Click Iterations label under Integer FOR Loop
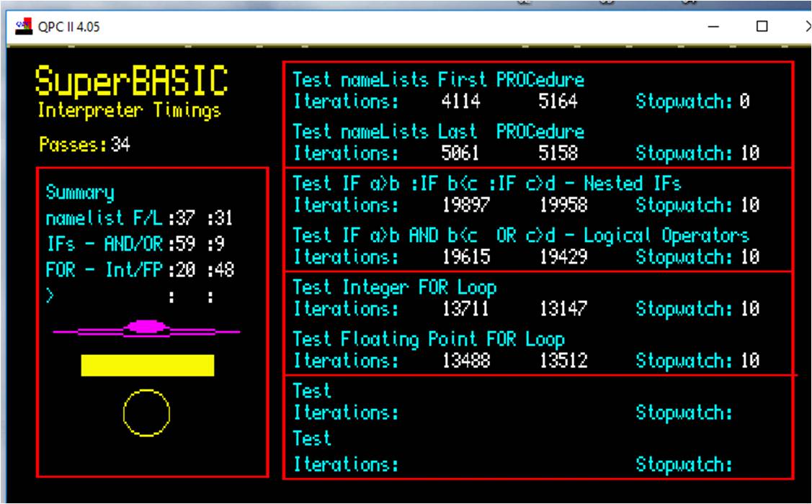The image size is (812, 504). coord(346,309)
